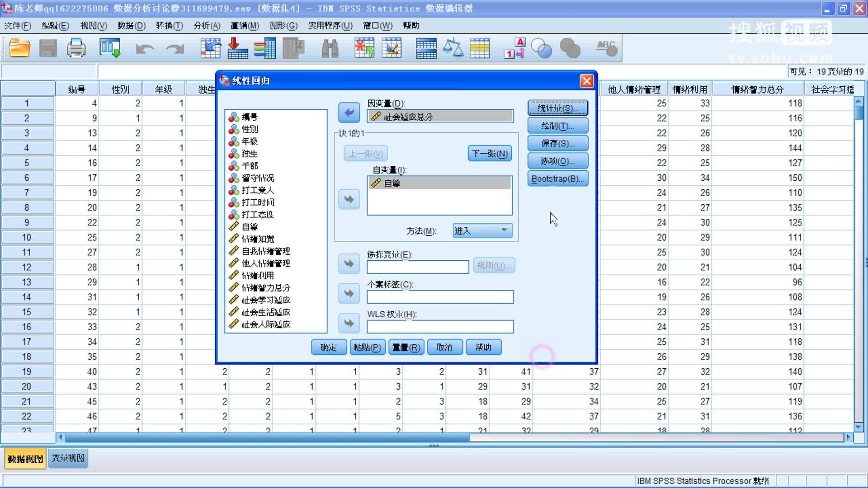This screenshot has height=488, width=868.
Task: Click the Open data file folder icon
Action: pos(19,48)
